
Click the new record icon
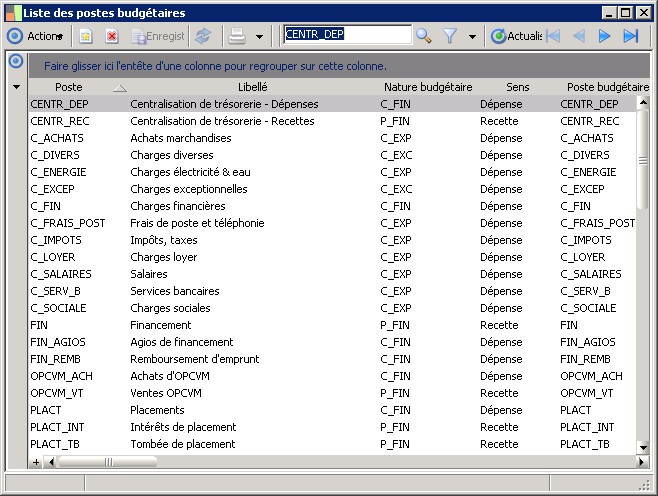click(87, 36)
